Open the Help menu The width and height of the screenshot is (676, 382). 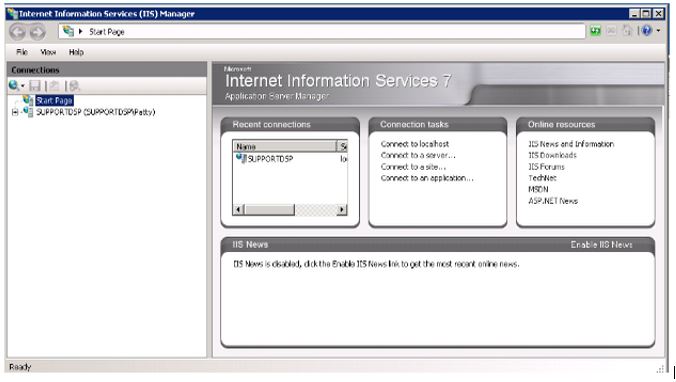click(x=76, y=52)
